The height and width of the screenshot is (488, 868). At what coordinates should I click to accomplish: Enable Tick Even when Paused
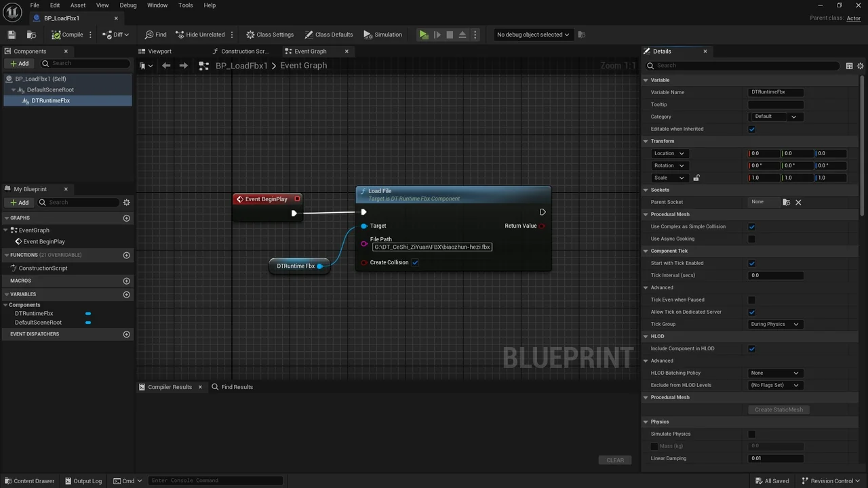751,300
